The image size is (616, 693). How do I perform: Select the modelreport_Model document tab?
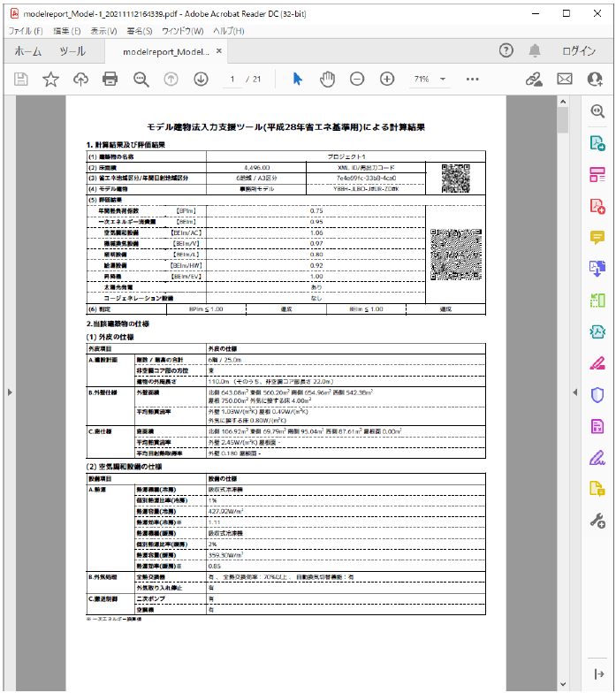coord(166,51)
